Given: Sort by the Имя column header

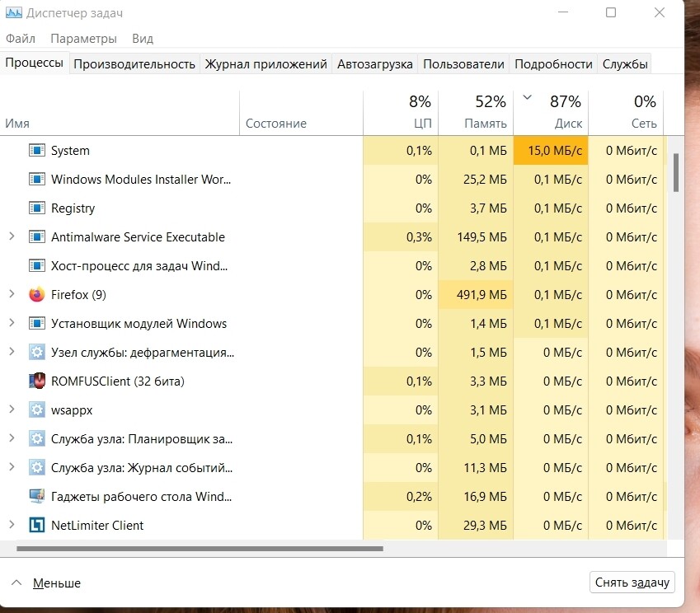Looking at the screenshot, I should 120,113.
